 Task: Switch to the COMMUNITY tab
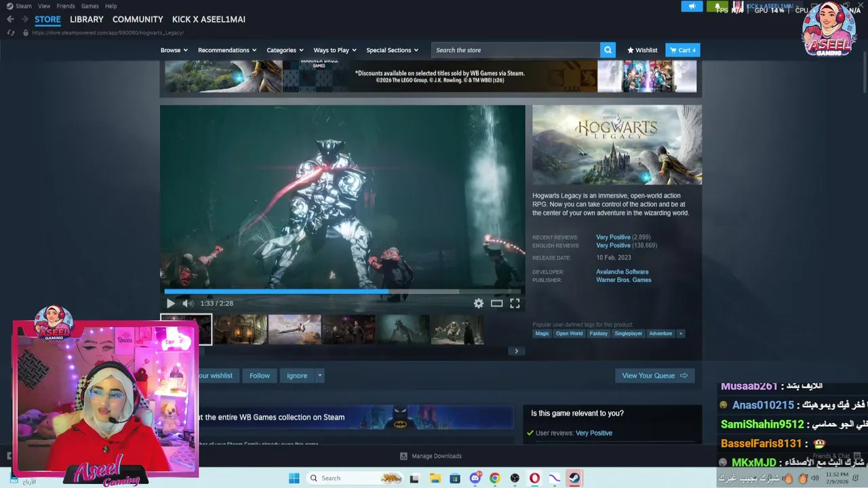coord(138,20)
